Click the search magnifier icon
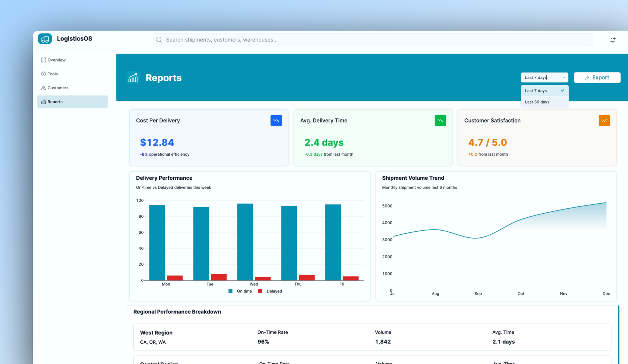 [x=159, y=40]
